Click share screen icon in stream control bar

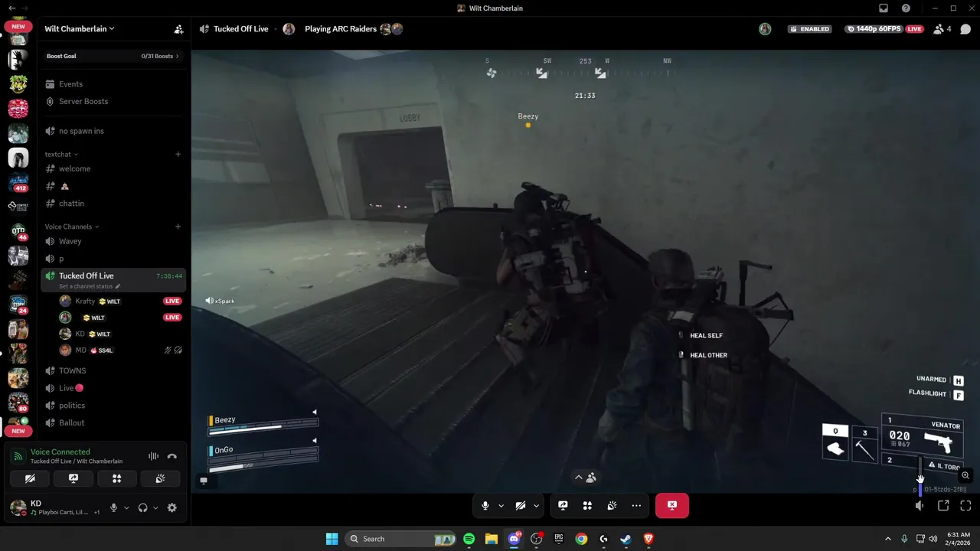(x=563, y=506)
